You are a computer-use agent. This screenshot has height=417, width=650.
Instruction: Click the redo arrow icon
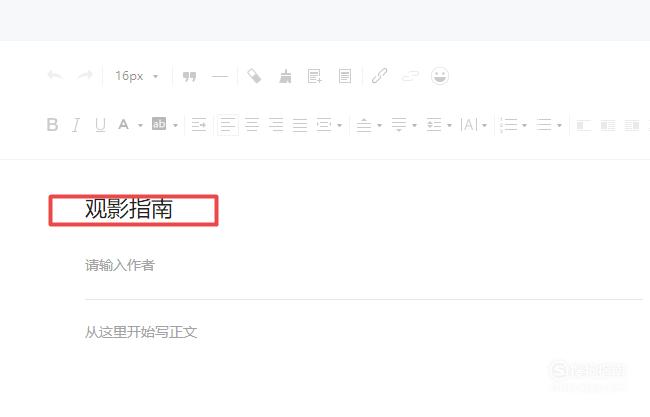click(85, 76)
